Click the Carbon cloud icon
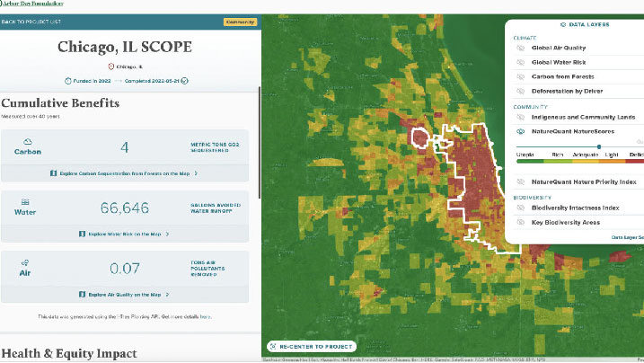Screen dimensions: 644x363 pyautogui.click(x=28, y=142)
